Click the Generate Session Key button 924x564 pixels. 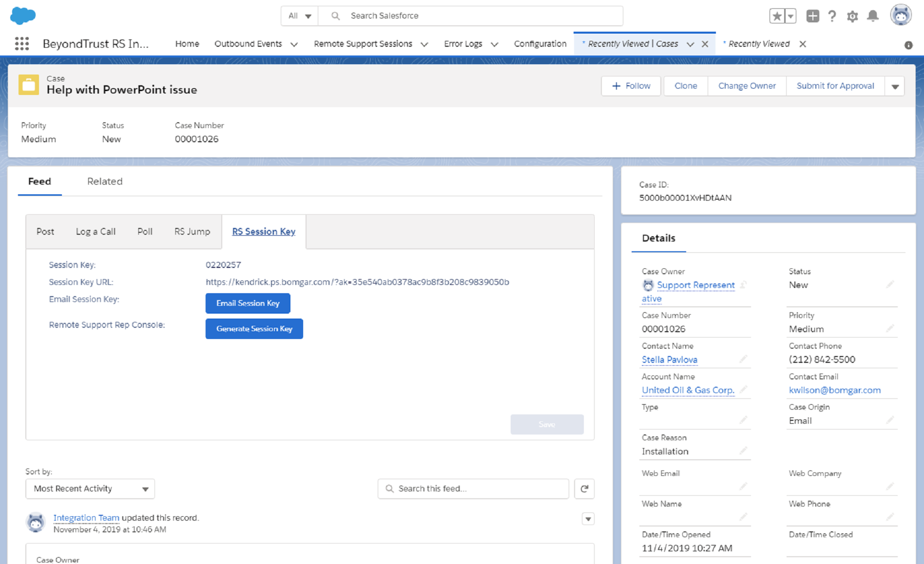point(254,328)
